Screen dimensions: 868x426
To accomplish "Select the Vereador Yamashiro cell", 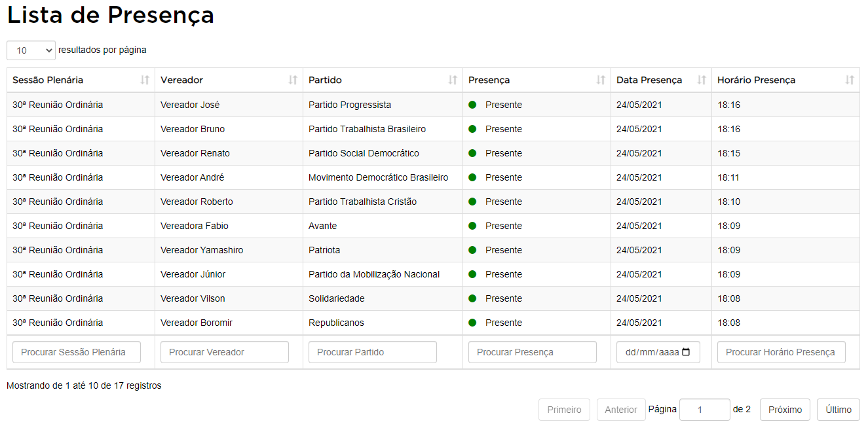I will [x=229, y=250].
